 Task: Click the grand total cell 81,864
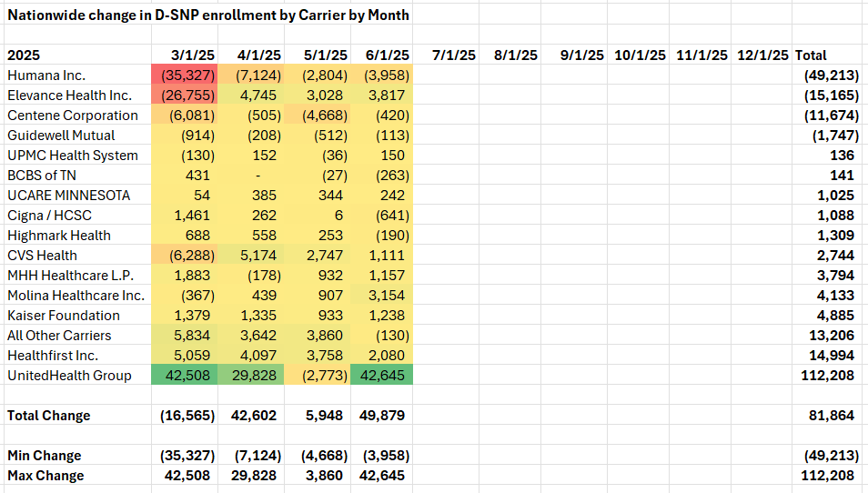tap(828, 415)
